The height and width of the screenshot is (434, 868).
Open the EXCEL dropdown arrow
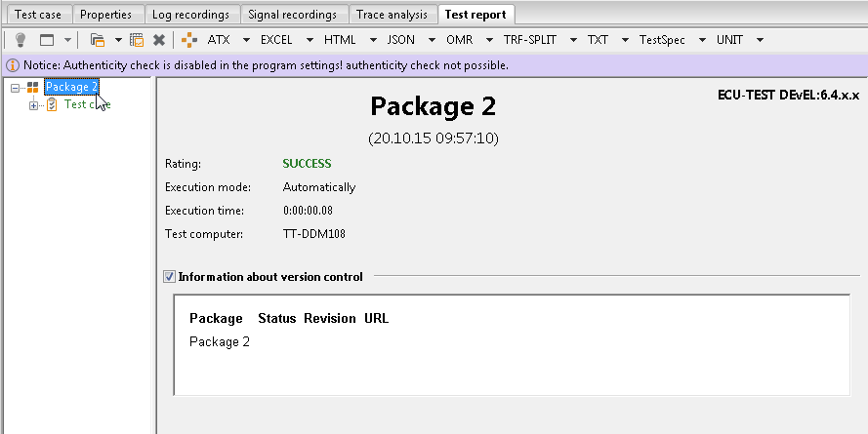[x=310, y=40]
